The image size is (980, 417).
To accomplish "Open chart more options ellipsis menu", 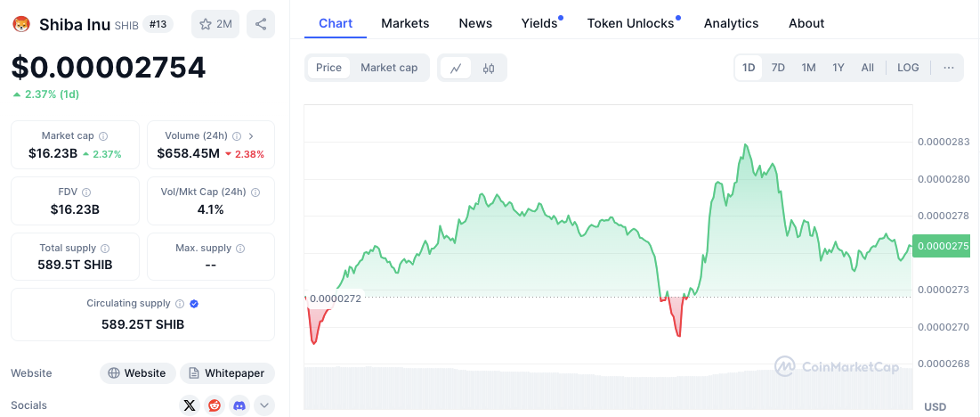I will coord(949,68).
